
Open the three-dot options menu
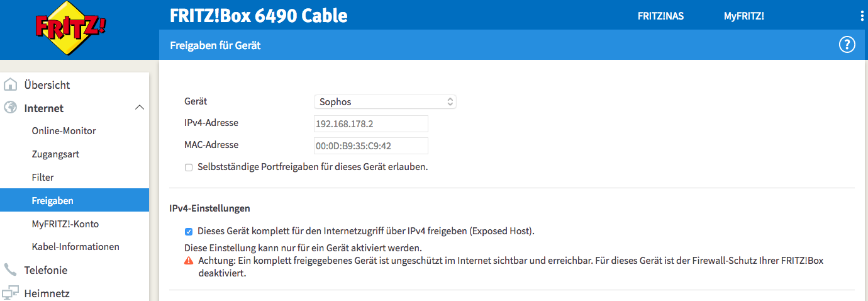[x=862, y=16]
